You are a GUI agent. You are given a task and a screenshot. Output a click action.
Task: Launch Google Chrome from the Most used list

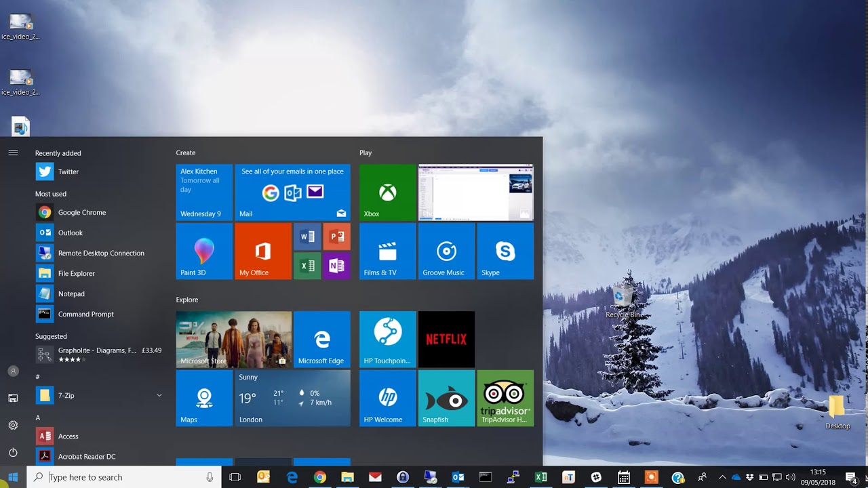coord(98,212)
